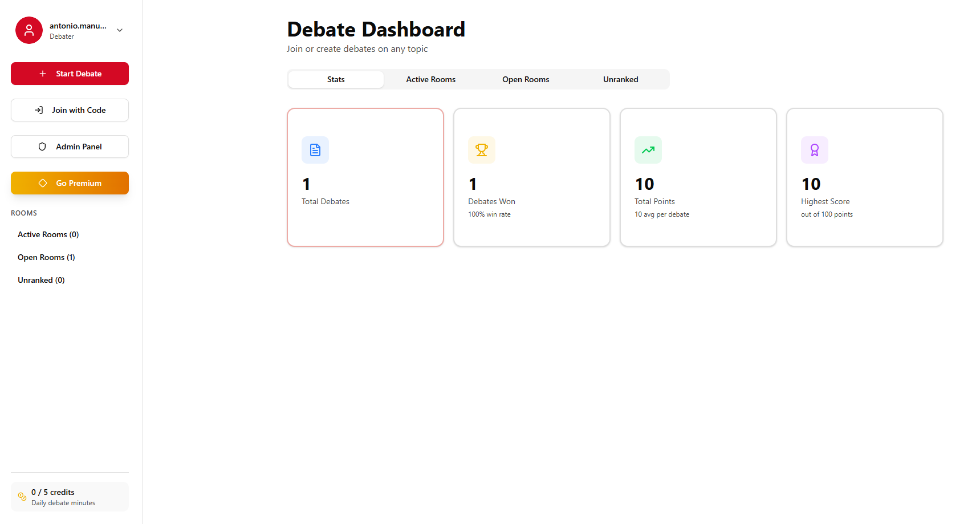Click the daily debate minutes credits area
The height and width of the screenshot is (524, 980).
coord(70,497)
